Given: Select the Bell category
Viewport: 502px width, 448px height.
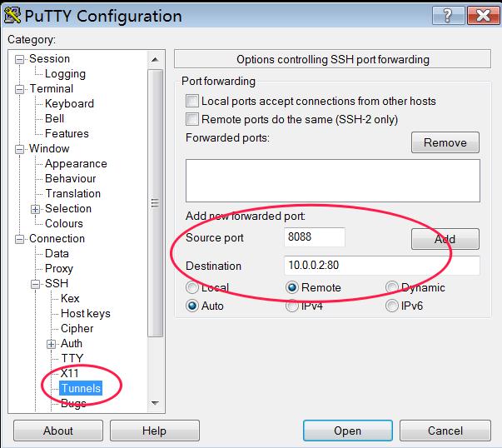Looking at the screenshot, I should click(x=54, y=118).
